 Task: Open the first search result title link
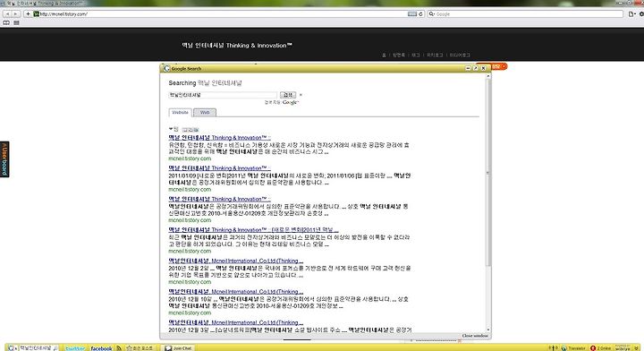coord(219,138)
